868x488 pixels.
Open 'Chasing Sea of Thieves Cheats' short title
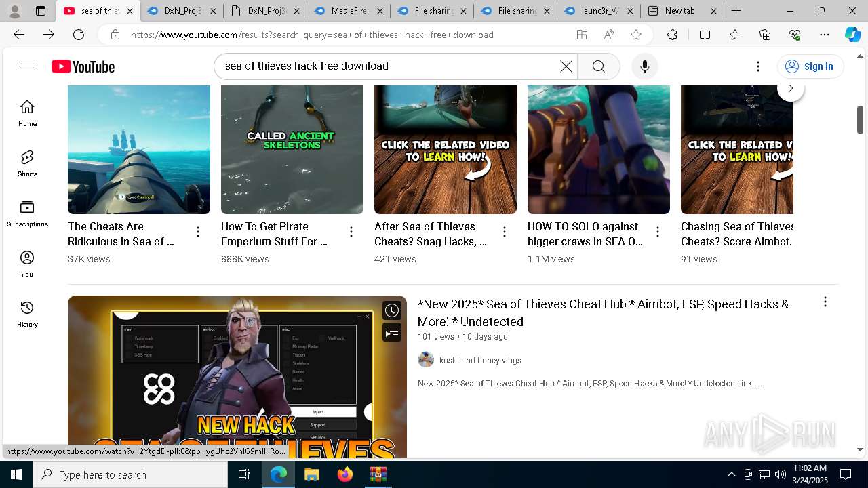[x=738, y=234]
